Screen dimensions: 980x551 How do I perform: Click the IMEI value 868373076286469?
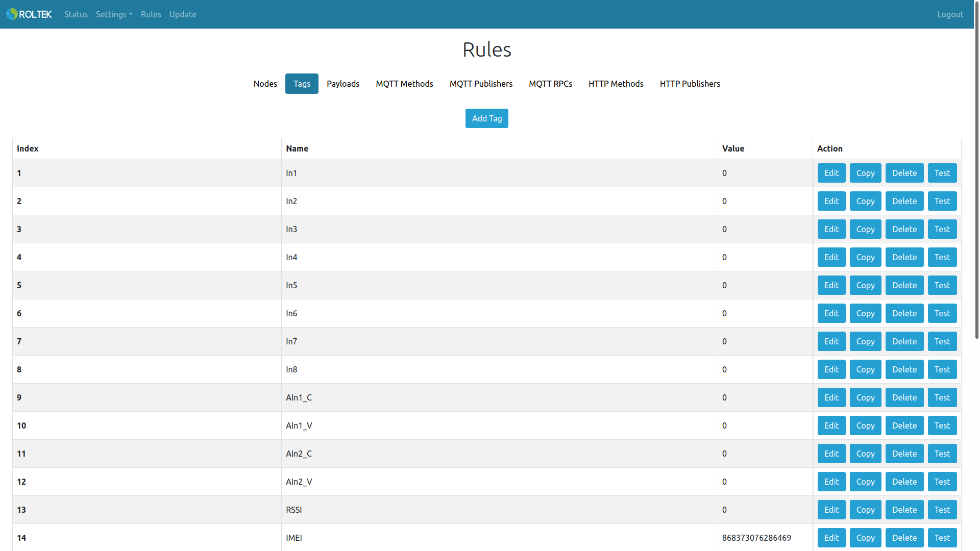756,538
